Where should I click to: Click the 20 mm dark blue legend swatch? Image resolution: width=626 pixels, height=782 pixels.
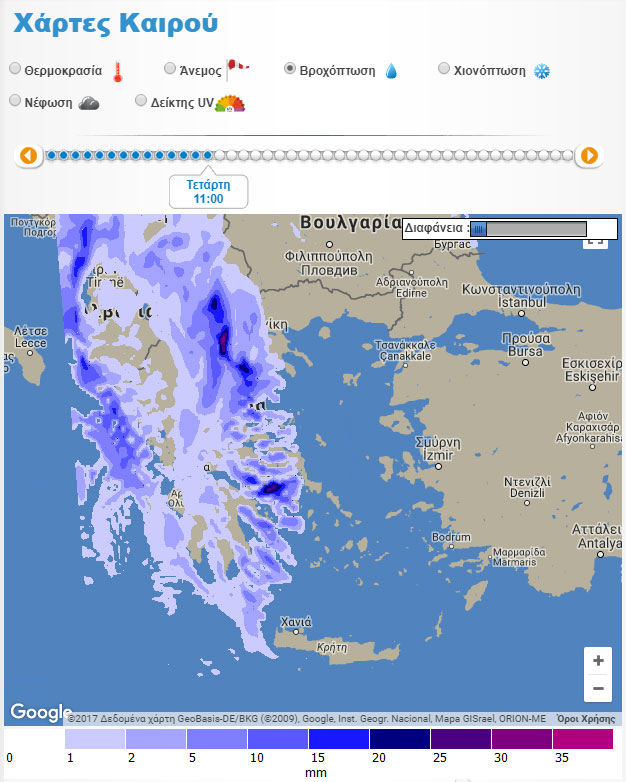click(399, 739)
